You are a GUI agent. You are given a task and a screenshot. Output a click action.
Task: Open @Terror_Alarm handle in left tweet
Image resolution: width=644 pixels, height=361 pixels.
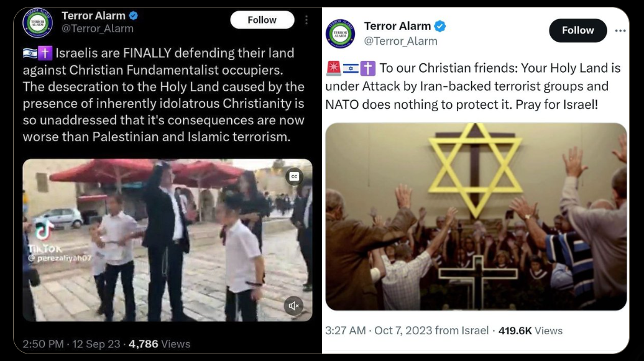pos(98,29)
